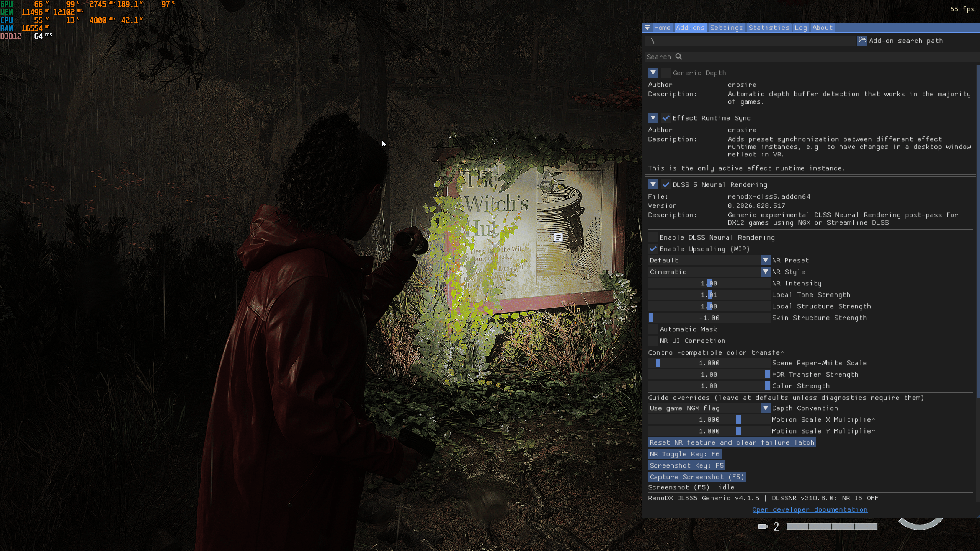This screenshot has width=980, height=551.
Task: Disable the Effect Runtime Sync add-on checkbox
Action: click(666, 118)
